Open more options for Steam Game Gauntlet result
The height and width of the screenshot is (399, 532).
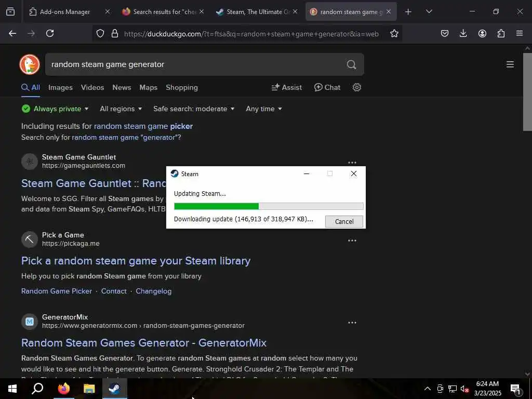pyautogui.click(x=352, y=162)
